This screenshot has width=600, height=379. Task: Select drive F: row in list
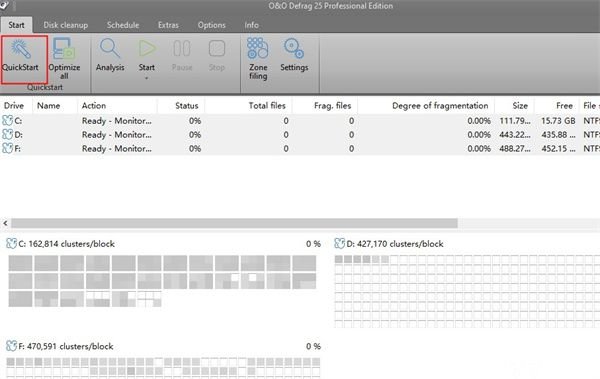click(x=300, y=149)
